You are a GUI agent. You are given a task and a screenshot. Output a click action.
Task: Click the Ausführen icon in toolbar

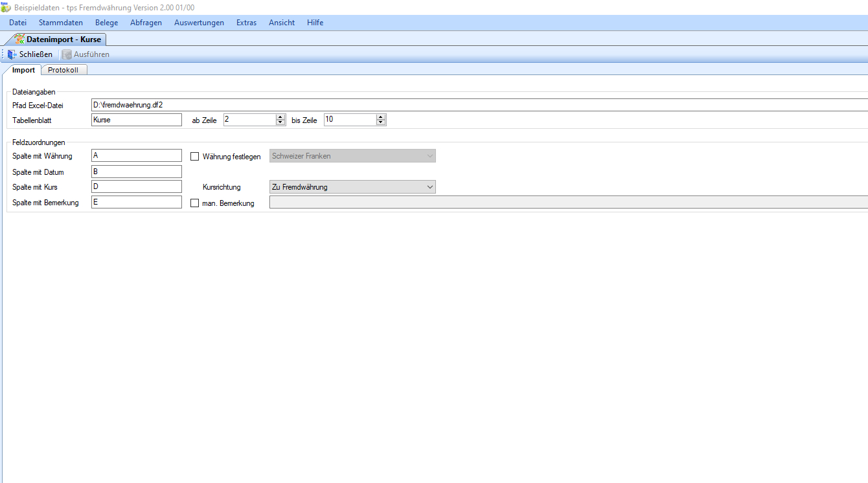click(x=67, y=54)
